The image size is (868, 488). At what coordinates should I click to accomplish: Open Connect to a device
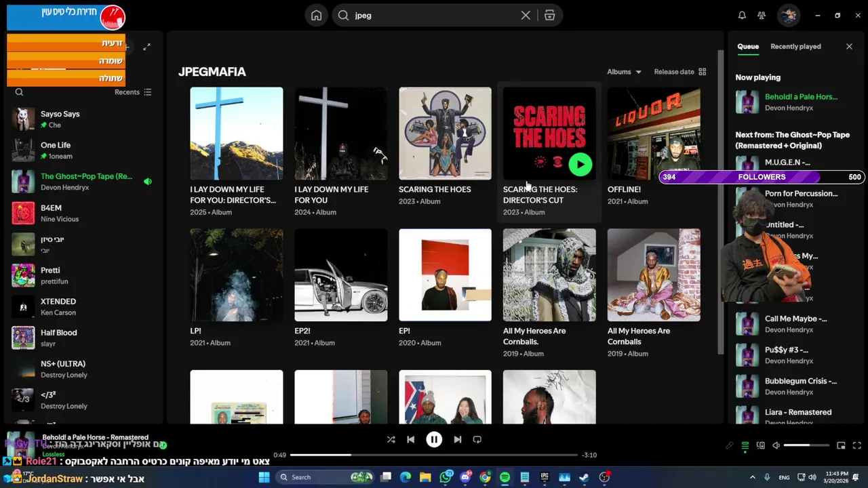coord(760,445)
